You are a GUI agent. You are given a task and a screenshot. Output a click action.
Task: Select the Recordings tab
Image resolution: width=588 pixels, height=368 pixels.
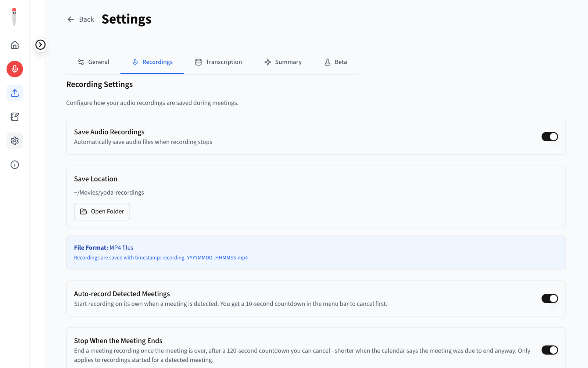(152, 62)
